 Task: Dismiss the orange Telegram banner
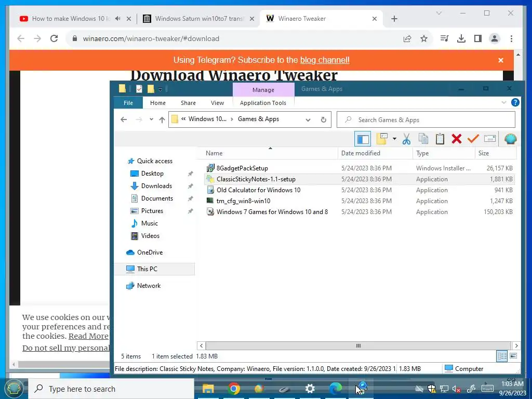(501, 60)
